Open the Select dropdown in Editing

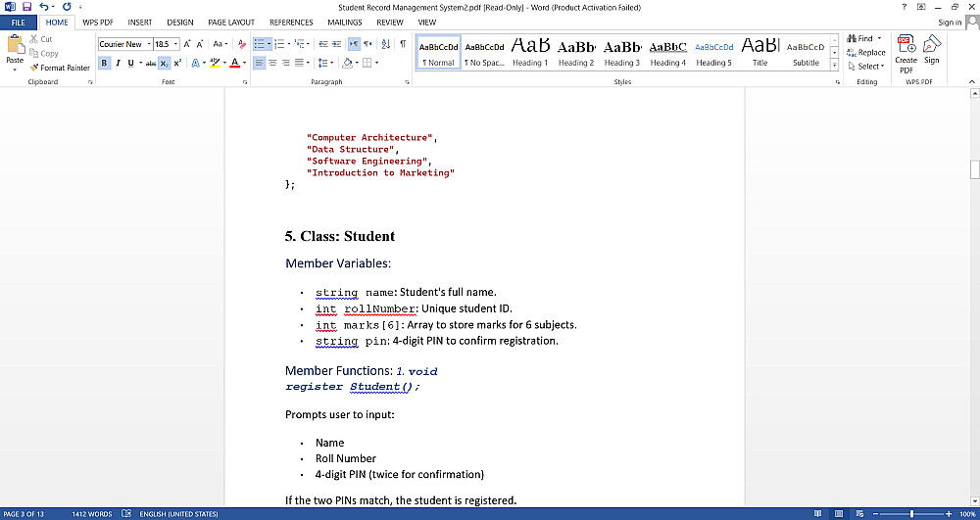pos(866,67)
